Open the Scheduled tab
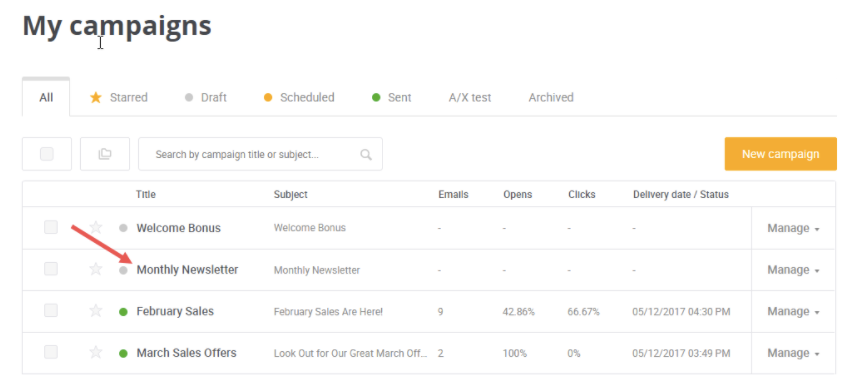The width and height of the screenshot is (857, 386). (x=298, y=97)
